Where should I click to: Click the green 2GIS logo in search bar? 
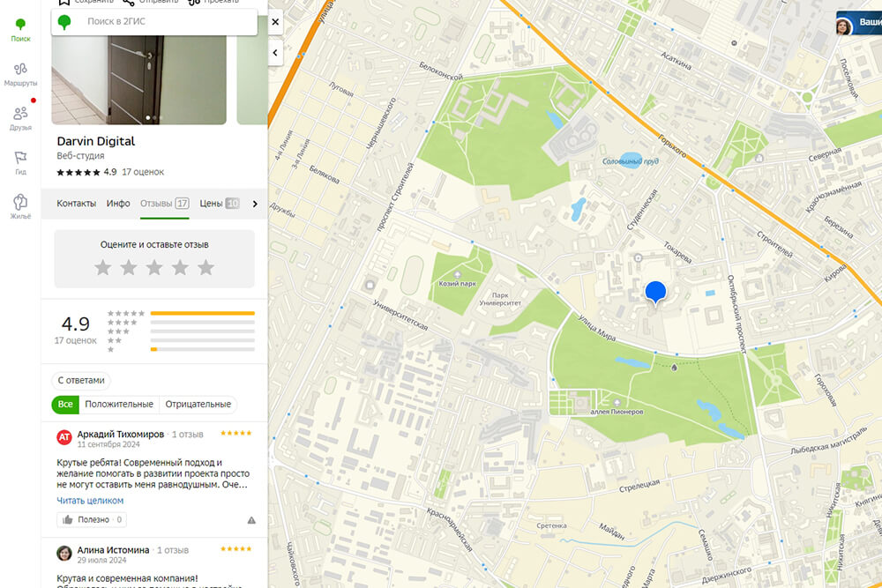[x=64, y=22]
